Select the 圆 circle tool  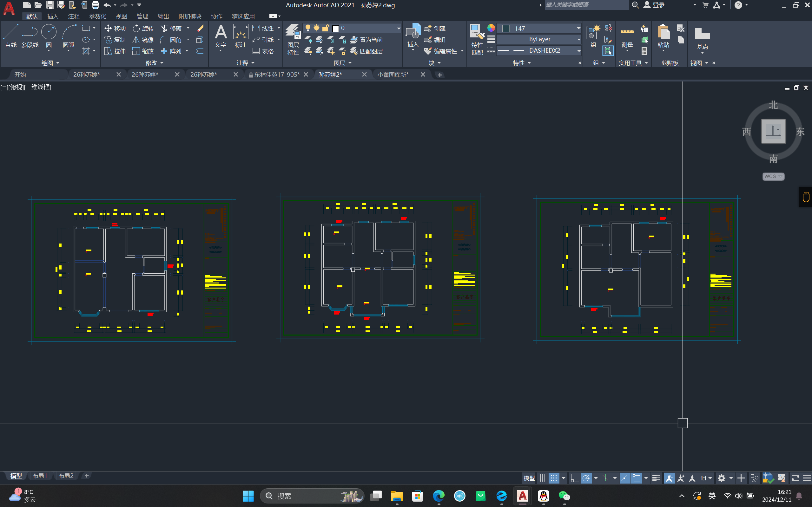click(x=49, y=36)
